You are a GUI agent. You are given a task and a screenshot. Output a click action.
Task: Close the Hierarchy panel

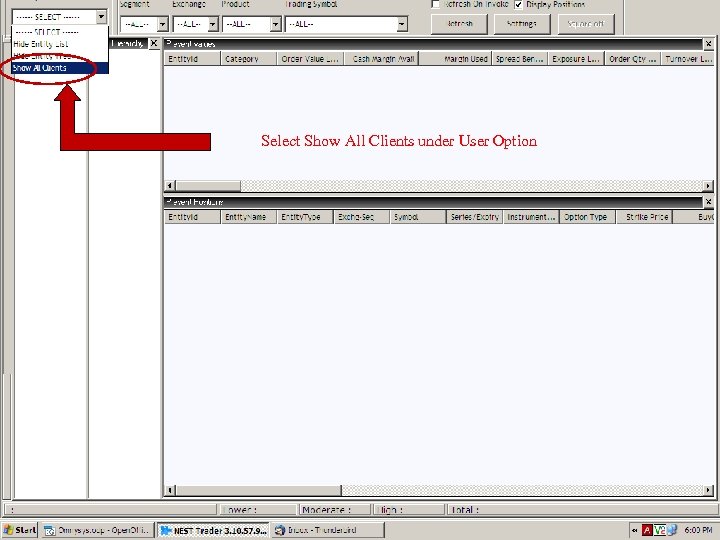154,43
